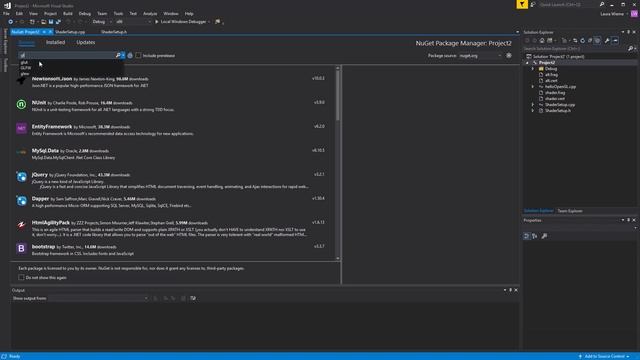Click the Solution Explorer Properties wrench icon

click(607, 40)
